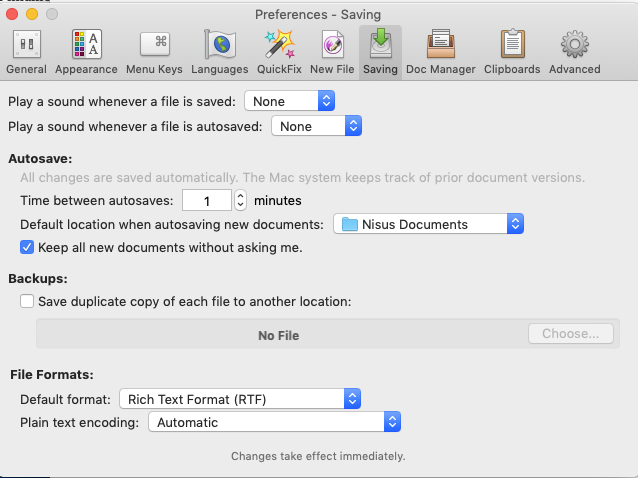Open the Clipboards preferences pane
This screenshot has width=638, height=478.
click(x=512, y=52)
